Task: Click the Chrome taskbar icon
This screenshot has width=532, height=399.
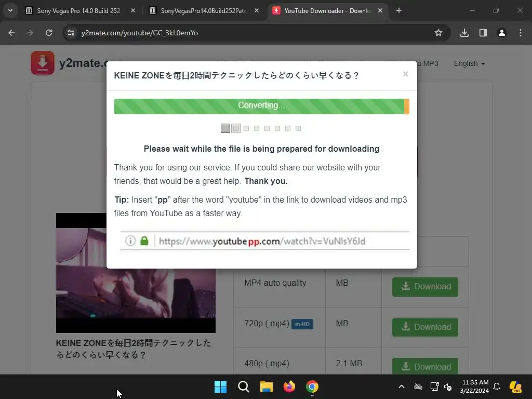Action: tap(312, 387)
